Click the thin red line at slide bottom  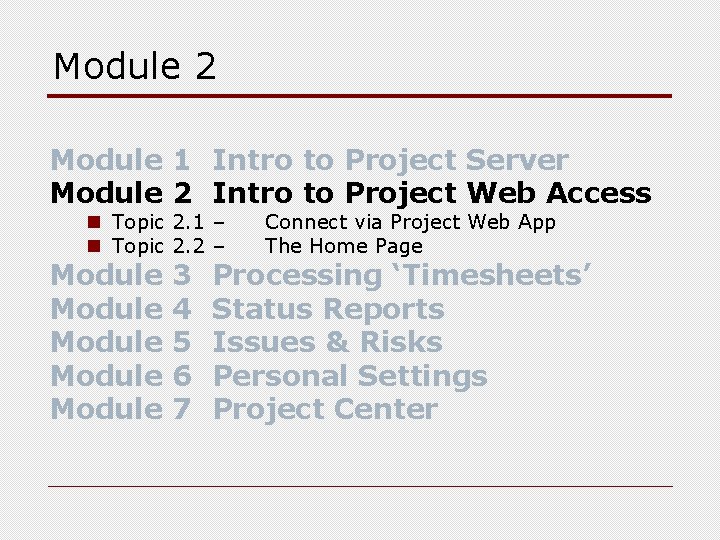coord(360,486)
